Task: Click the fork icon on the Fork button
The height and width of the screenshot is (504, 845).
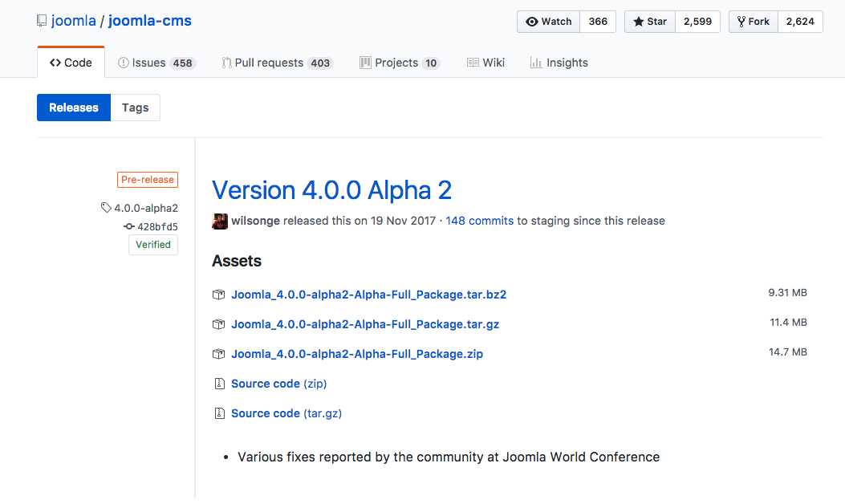Action: tap(740, 22)
